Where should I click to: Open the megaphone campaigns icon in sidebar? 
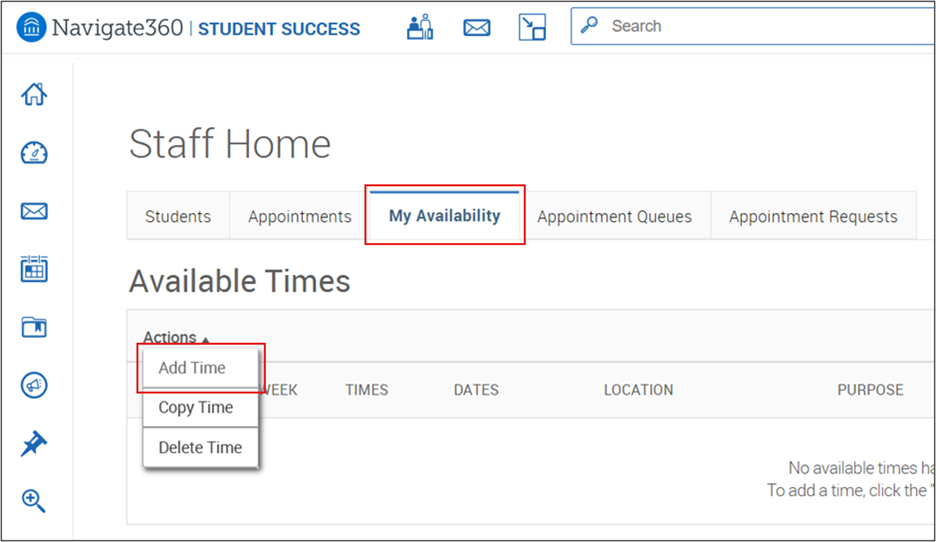(34, 385)
